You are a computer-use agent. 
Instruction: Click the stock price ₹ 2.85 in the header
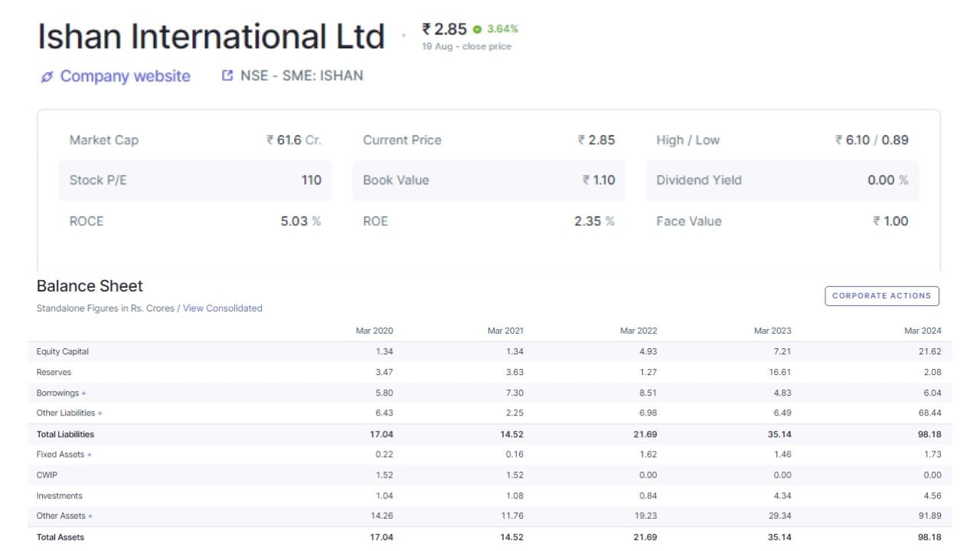[x=444, y=29]
